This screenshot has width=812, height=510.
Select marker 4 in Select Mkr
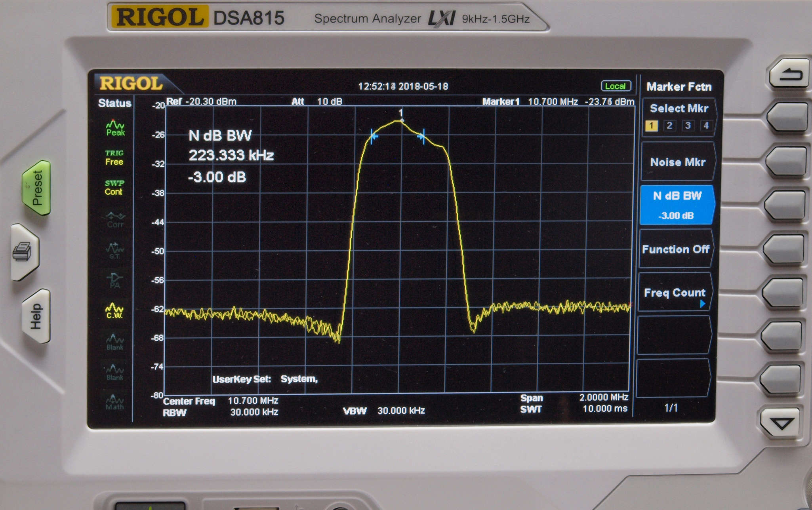(706, 126)
